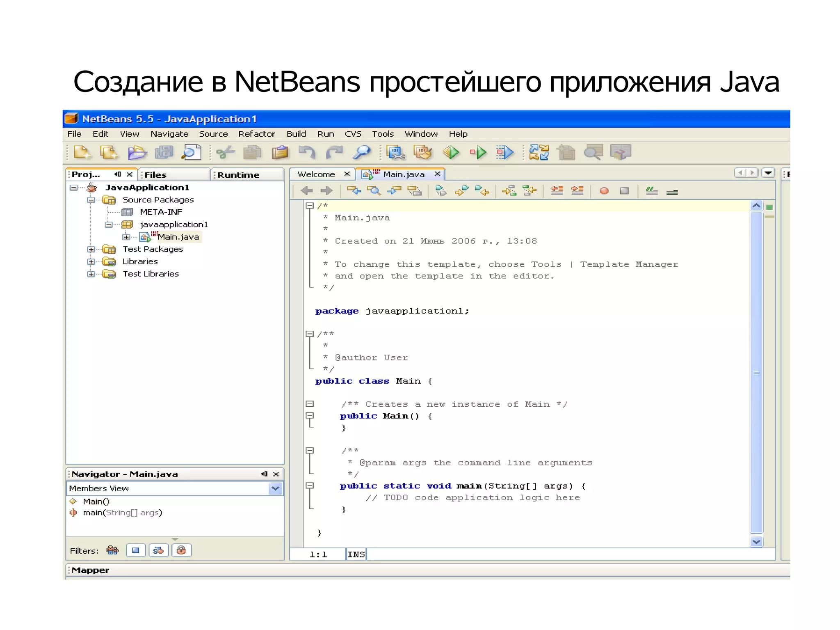Click the New Project toolbar icon
Viewport: 840px width, 630px height.
109,152
